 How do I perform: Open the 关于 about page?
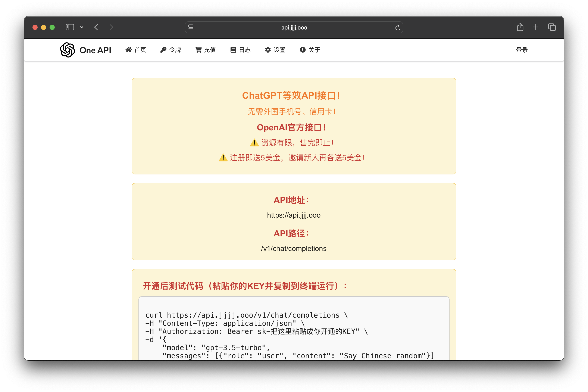click(310, 50)
